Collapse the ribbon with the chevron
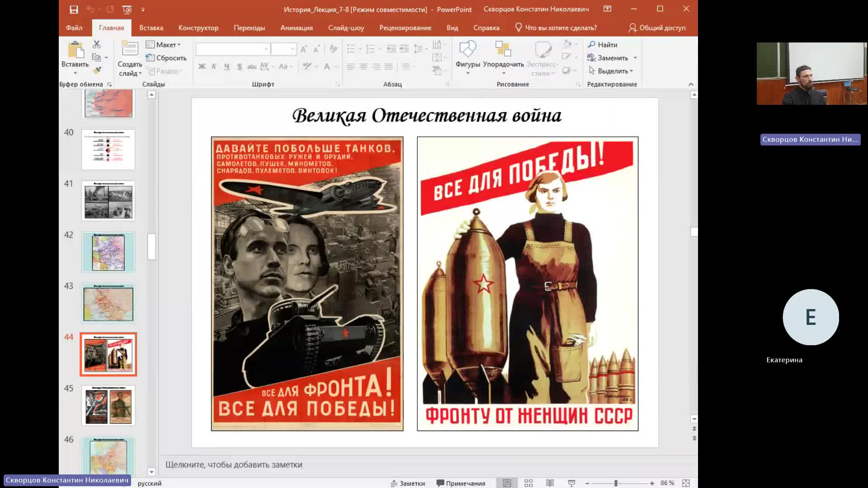The width and height of the screenshot is (868, 488). click(x=691, y=84)
